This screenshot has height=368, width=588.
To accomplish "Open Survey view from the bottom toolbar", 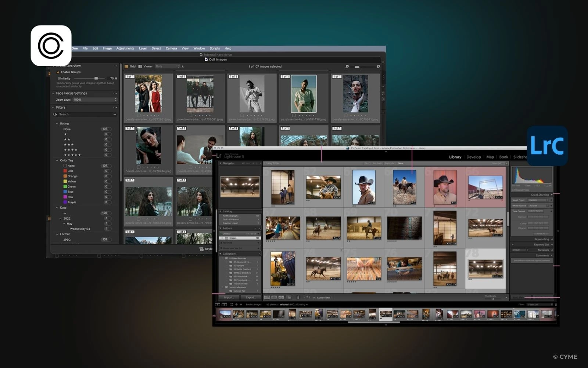I will (289, 297).
